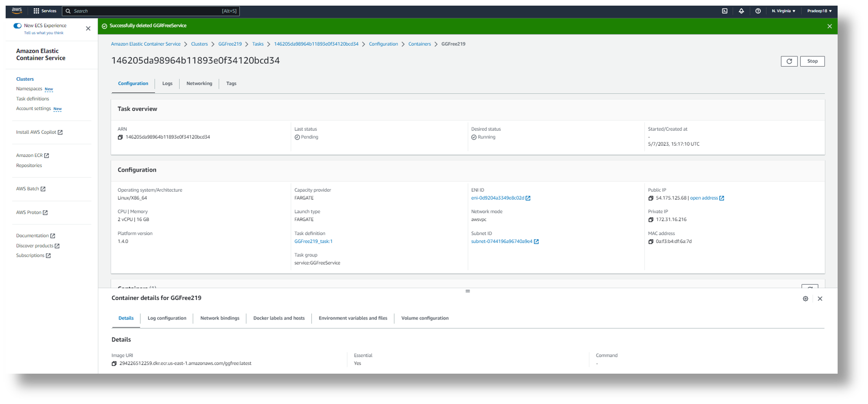Viewport: 868px width, 404px height.
Task: Stop the running task
Action: 812,61
